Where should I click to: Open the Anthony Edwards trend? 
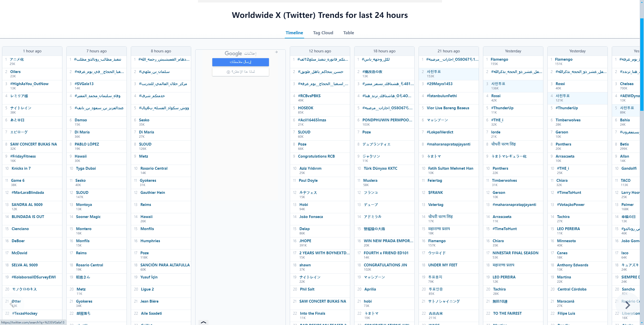click(573, 265)
